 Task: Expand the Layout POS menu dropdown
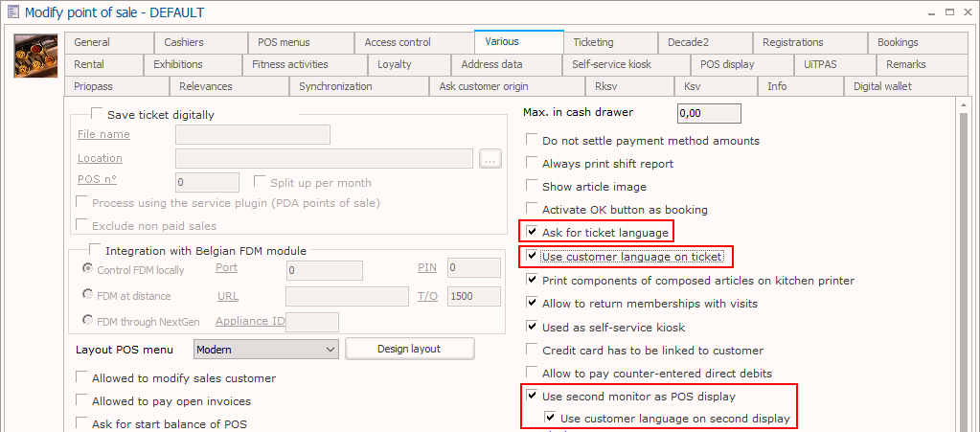[330, 350]
